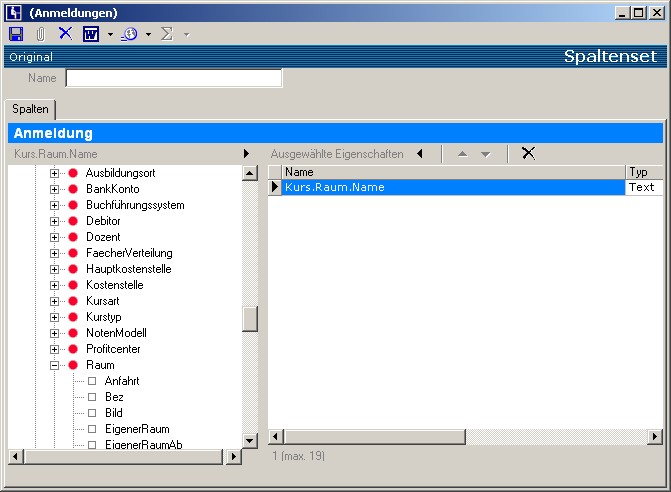The image size is (671, 492).
Task: Click the globe web export icon
Action: pos(130,34)
